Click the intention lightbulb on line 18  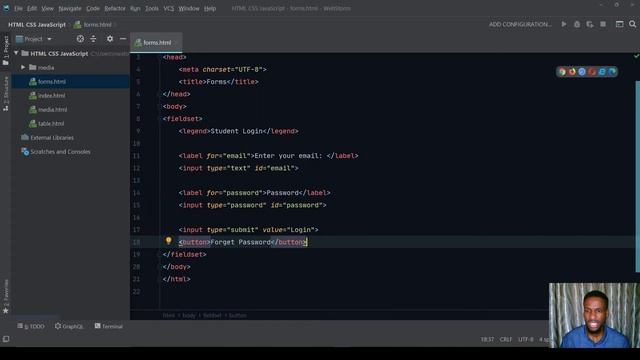tap(168, 241)
